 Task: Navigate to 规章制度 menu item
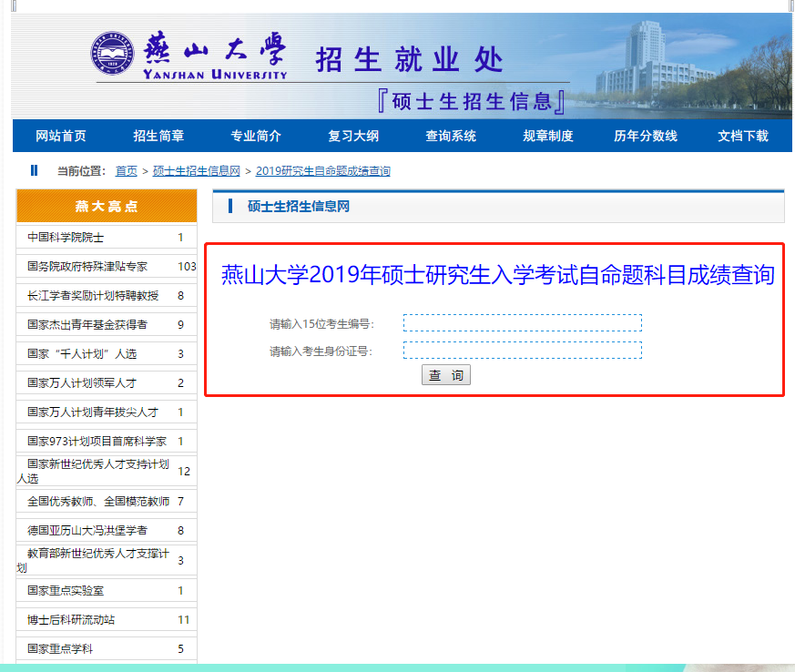point(548,136)
